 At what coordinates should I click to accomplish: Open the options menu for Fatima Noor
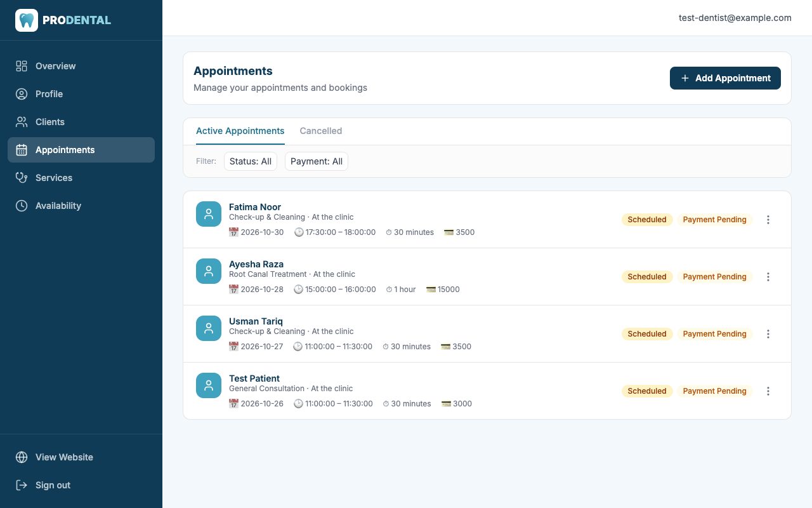768,220
